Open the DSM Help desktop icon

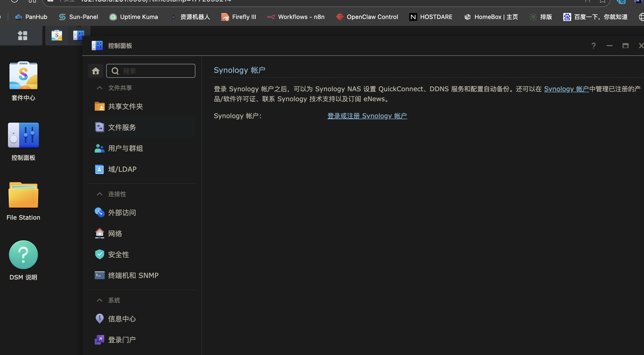tap(23, 255)
